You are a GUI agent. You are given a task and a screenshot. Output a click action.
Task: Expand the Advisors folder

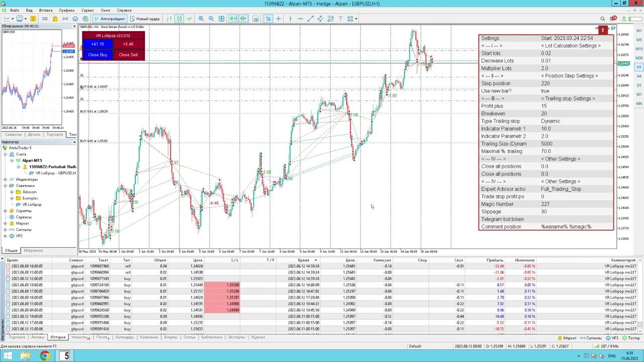click(x=12, y=192)
